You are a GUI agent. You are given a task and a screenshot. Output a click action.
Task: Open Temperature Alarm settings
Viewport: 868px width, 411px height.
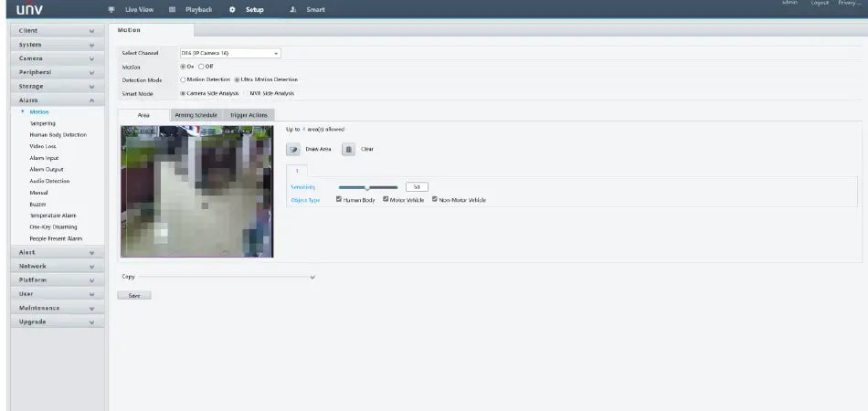[53, 216]
